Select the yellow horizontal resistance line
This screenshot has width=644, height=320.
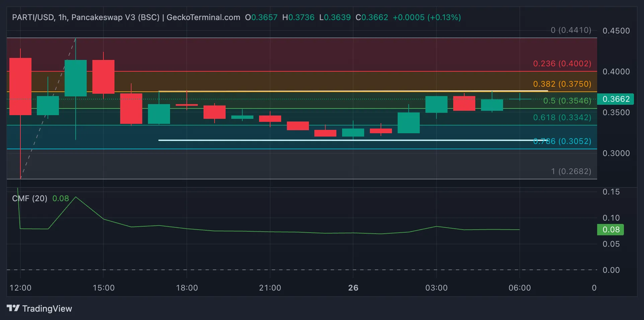335,91
